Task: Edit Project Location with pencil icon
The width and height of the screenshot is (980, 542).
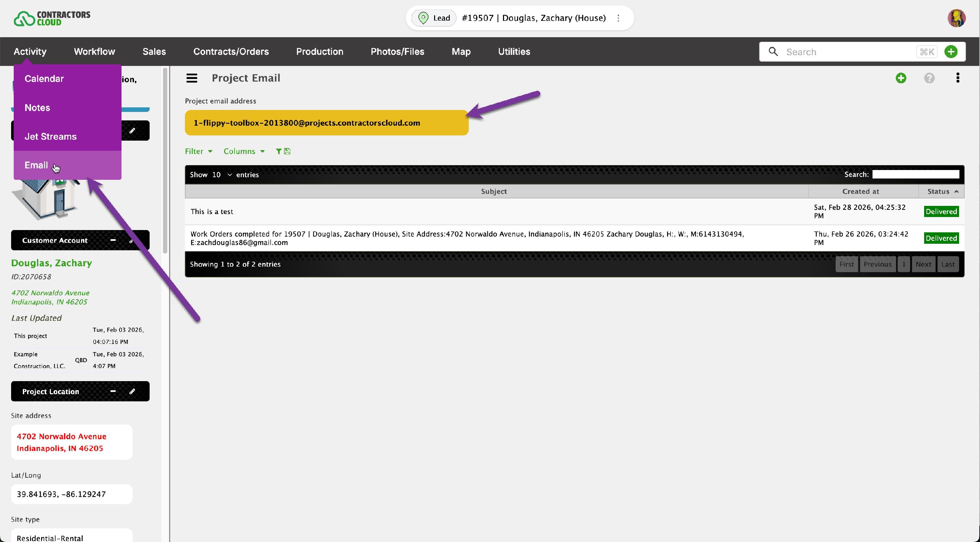Action: (x=132, y=392)
